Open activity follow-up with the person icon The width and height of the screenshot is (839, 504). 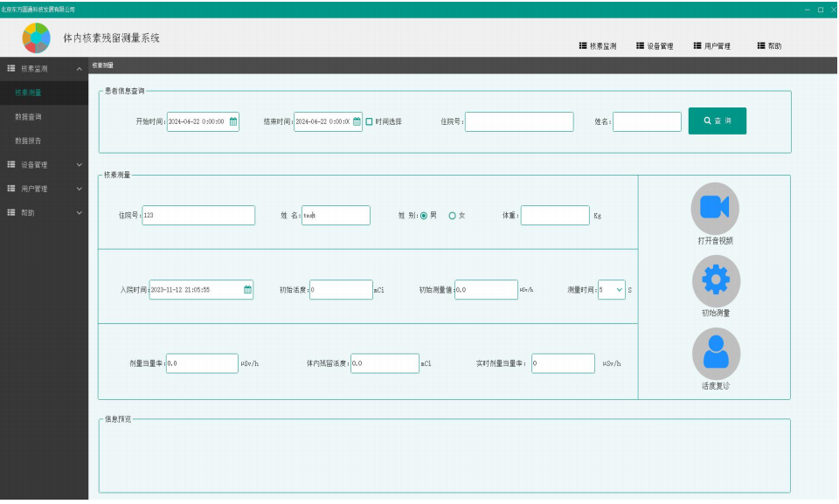point(716,354)
